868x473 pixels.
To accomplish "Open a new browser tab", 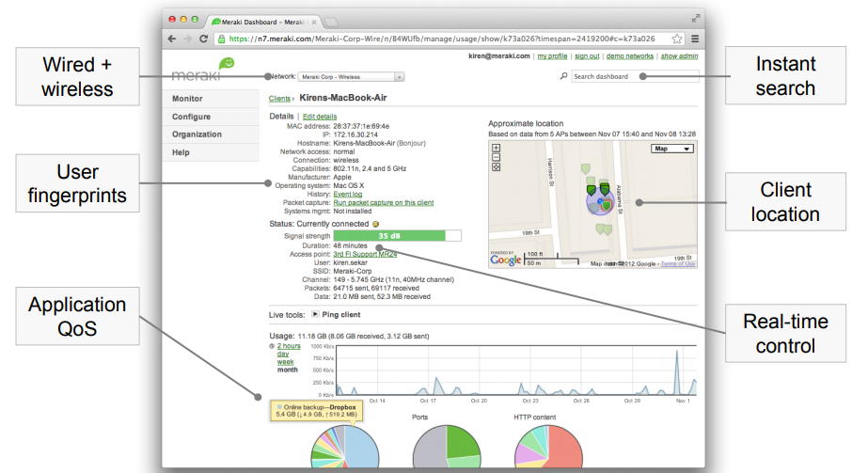I will [330, 23].
